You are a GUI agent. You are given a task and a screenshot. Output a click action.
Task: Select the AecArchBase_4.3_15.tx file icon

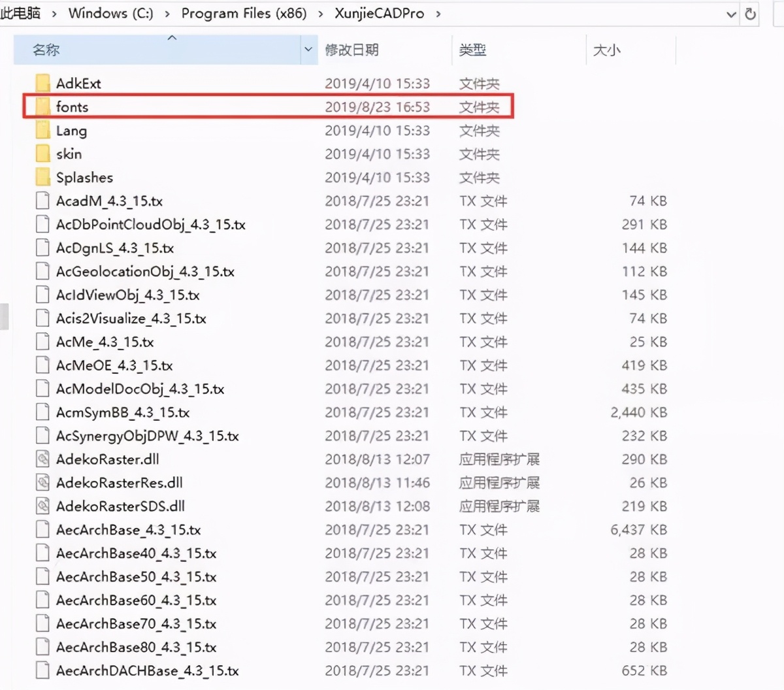coord(42,530)
